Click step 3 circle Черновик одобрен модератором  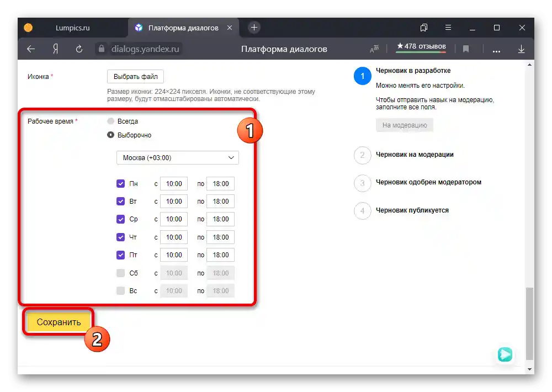[x=362, y=183]
